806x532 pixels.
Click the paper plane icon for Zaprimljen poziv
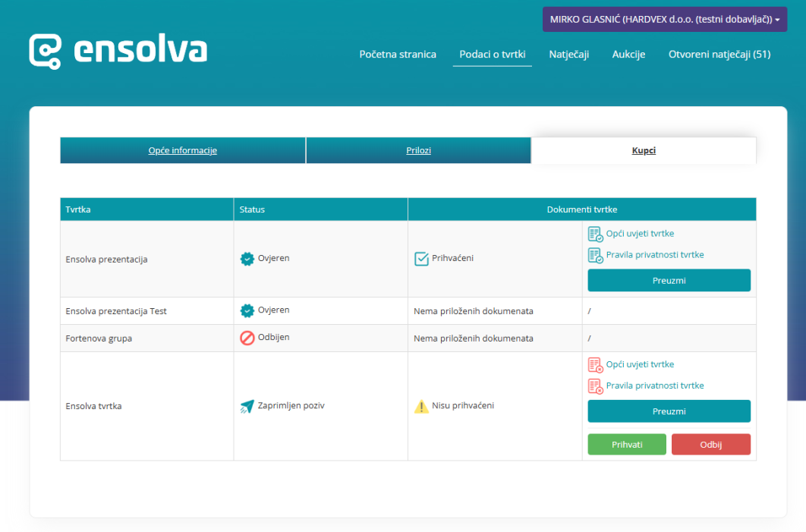pyautogui.click(x=247, y=406)
